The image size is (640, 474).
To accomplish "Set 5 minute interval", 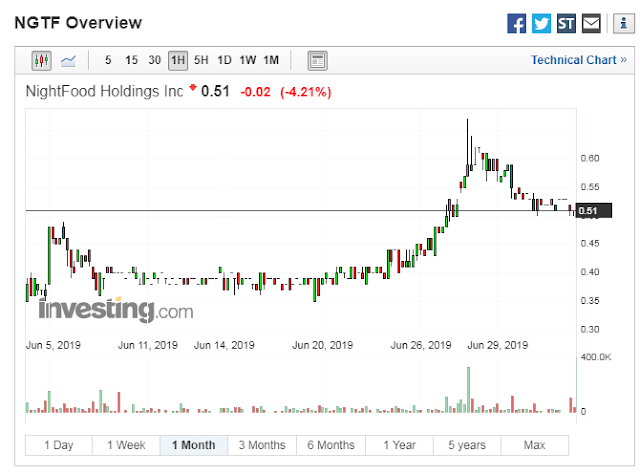I will [x=108, y=60].
